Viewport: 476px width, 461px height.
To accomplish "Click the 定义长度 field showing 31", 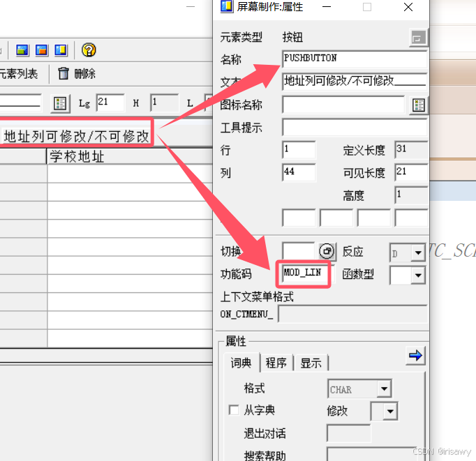I will pyautogui.click(x=411, y=149).
